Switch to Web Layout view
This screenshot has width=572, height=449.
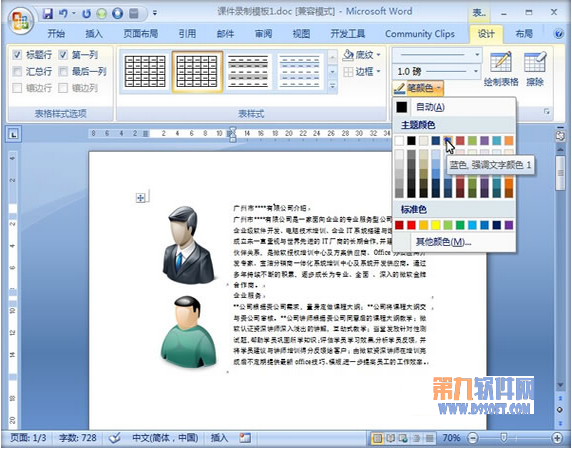[403, 438]
